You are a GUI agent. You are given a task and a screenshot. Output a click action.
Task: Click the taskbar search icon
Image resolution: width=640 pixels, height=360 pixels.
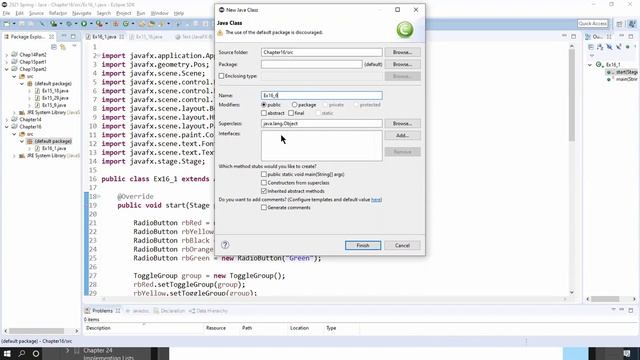[22, 353]
